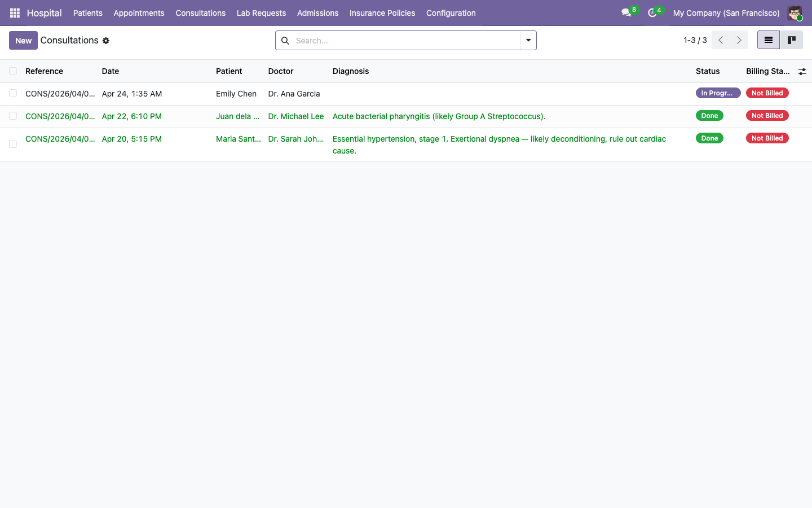Open reference in Apr 24 row
The image size is (812, 508).
(x=60, y=94)
